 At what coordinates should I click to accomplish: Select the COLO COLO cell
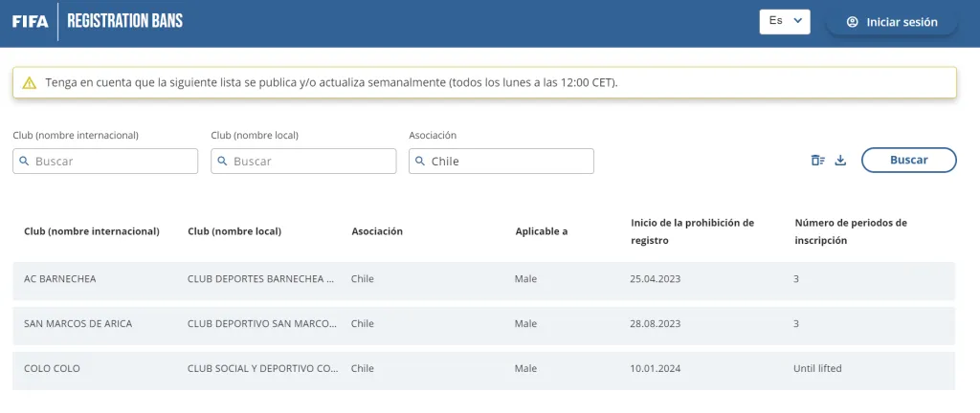click(x=52, y=369)
